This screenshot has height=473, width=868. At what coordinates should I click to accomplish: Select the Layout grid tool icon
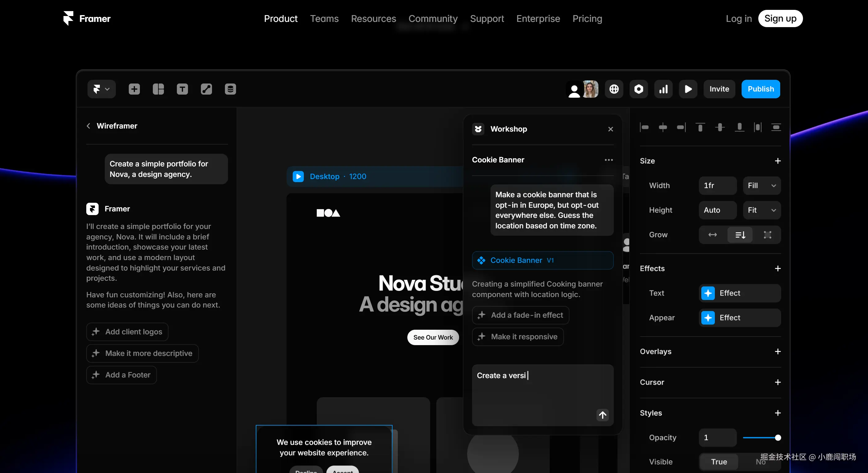(x=158, y=89)
